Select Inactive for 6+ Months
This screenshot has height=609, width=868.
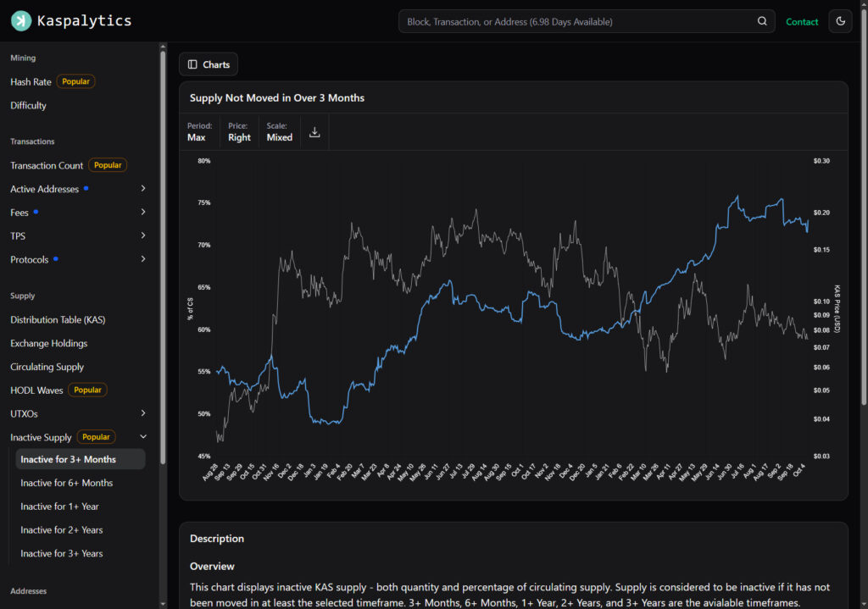(67, 483)
